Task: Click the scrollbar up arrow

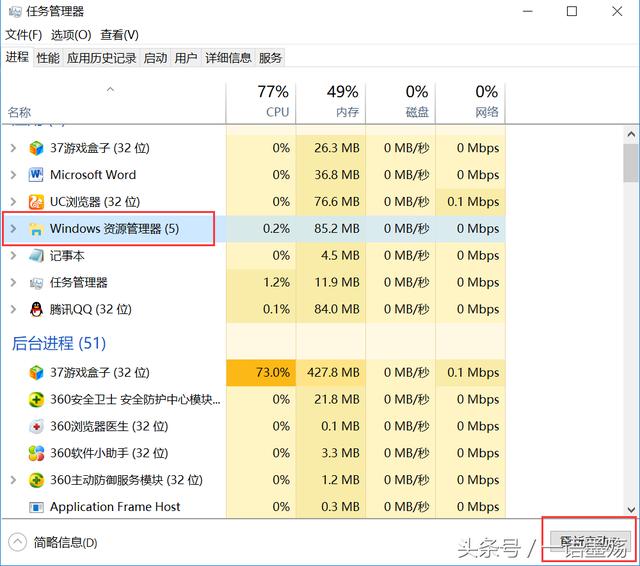Action: point(631,134)
